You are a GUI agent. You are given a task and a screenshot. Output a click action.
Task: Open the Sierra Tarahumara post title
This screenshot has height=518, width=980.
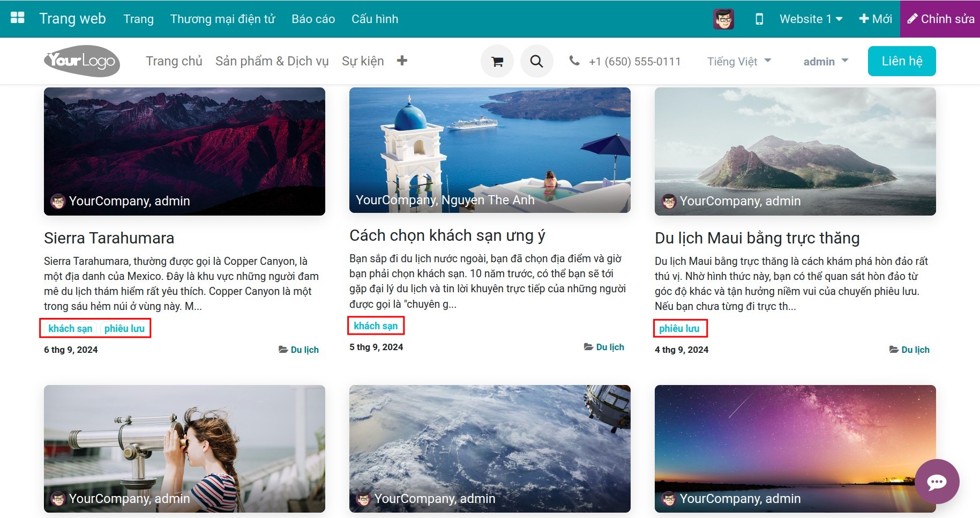(109, 238)
